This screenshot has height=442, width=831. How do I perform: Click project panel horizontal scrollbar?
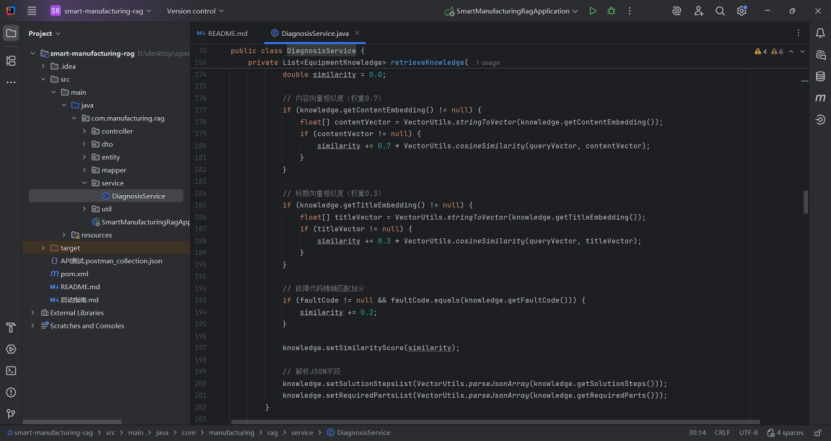[x=72, y=422]
